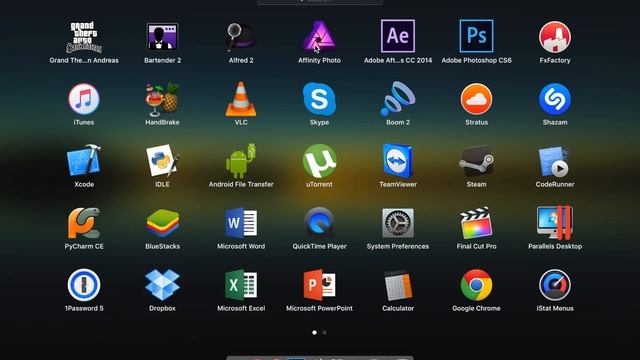This screenshot has height=360, width=640.
Task: Open System Preferences
Action: point(398,223)
